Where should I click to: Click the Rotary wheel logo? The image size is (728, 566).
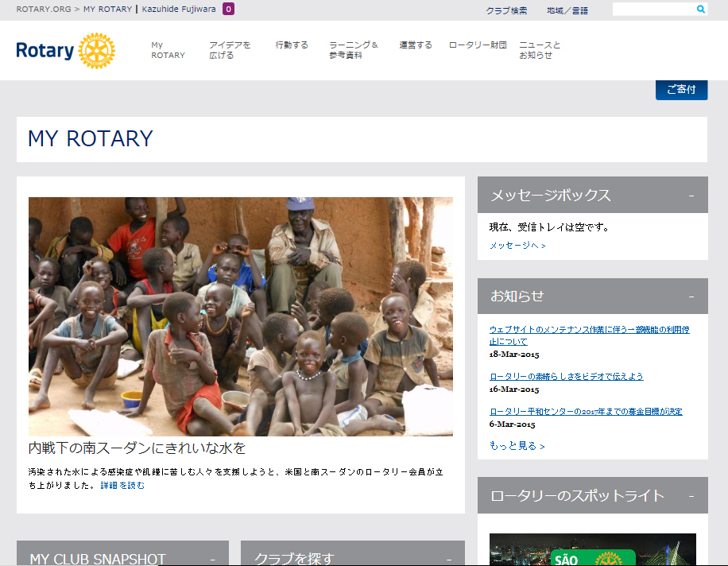coord(96,51)
